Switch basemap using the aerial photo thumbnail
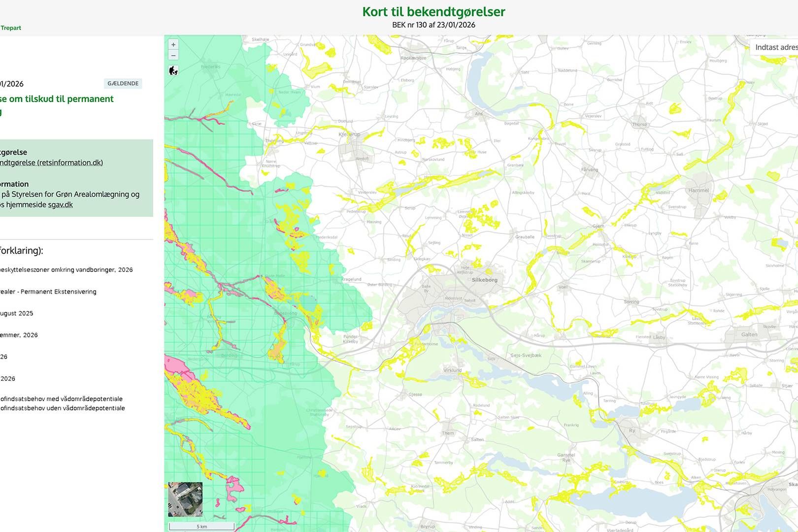798x532 pixels. pyautogui.click(x=185, y=499)
